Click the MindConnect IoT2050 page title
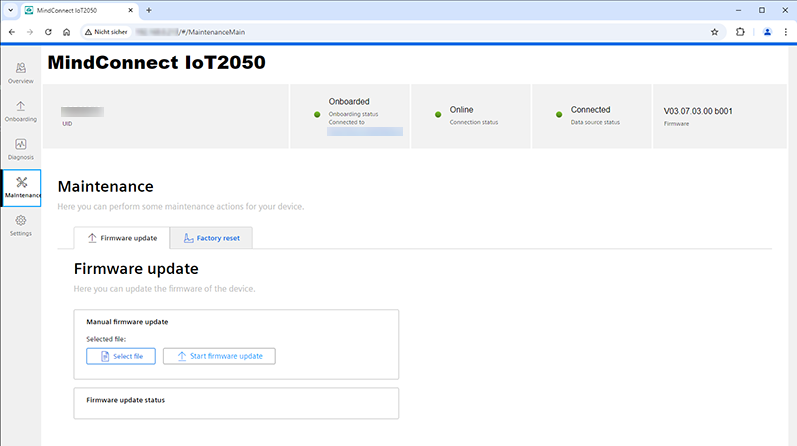The image size is (797, 446). (x=157, y=63)
